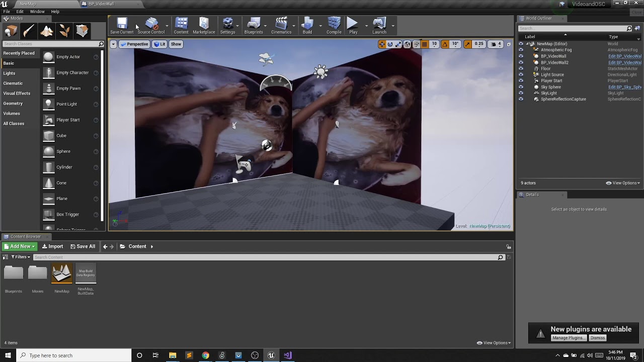Open the Settings toolbar icon
This screenshot has width=644, height=362.
click(x=227, y=26)
